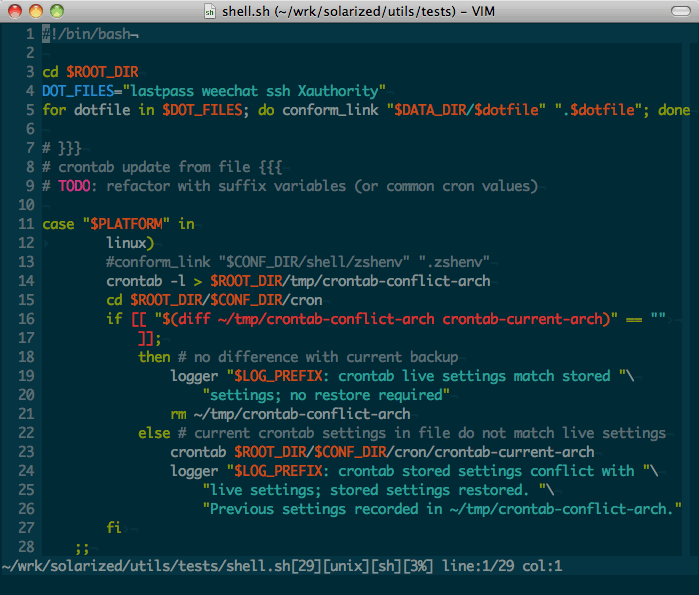Select the 'linux)' case label
The width and height of the screenshot is (699, 595).
pyautogui.click(x=130, y=243)
